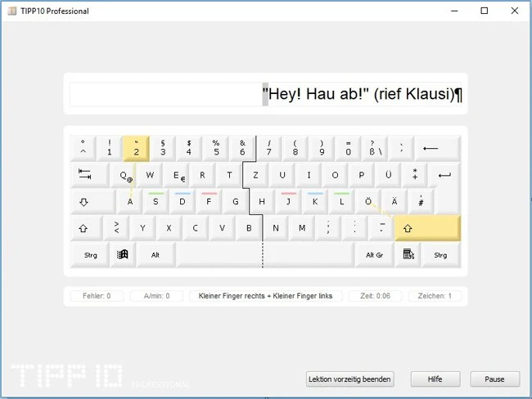End lesson with Lektion vorzeitig beenden
This screenshot has width=532, height=399.
(x=349, y=379)
